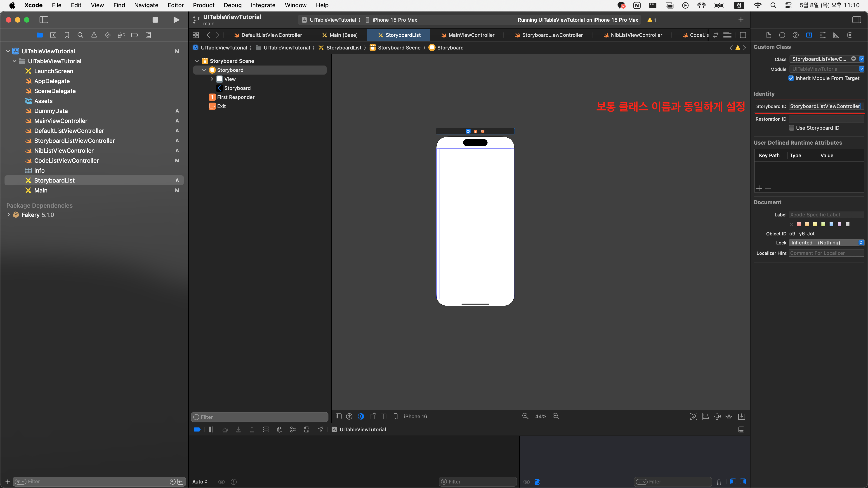Show the Size inspector
The image size is (868, 488).
coord(836,35)
